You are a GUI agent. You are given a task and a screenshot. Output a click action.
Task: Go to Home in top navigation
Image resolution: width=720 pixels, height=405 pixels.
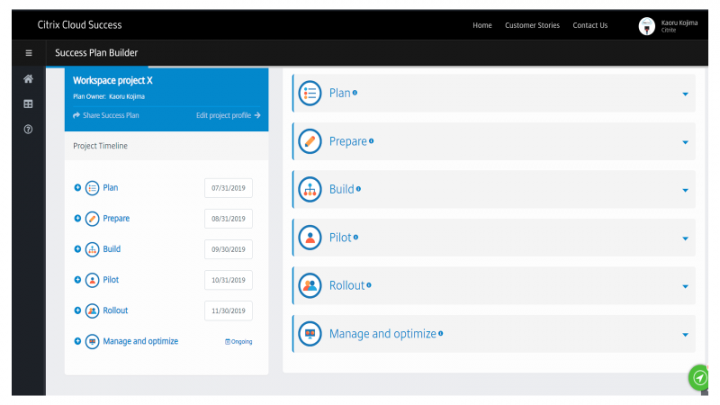[482, 26]
